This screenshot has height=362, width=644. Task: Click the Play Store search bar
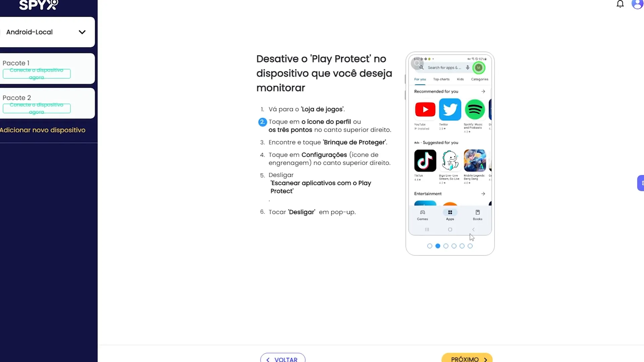tap(444, 68)
